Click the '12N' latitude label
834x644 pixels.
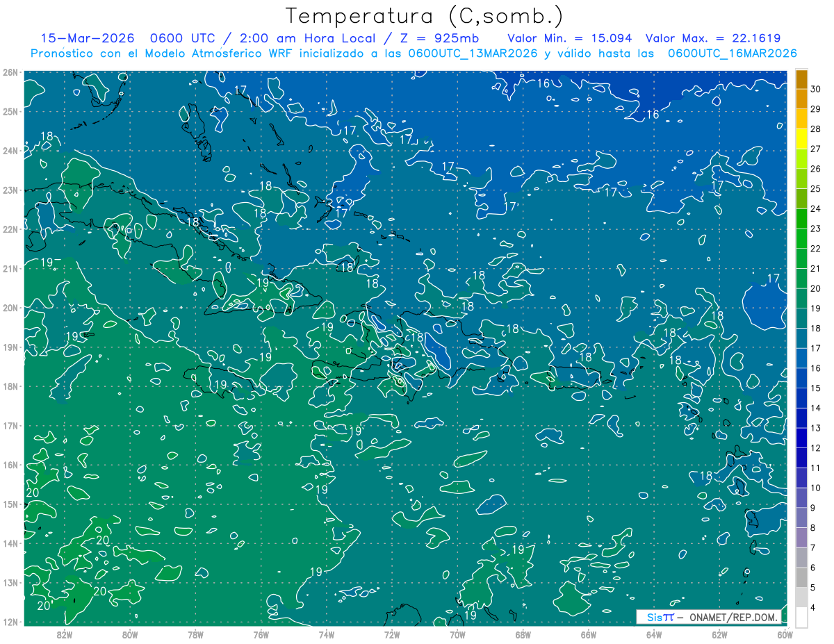point(10,622)
